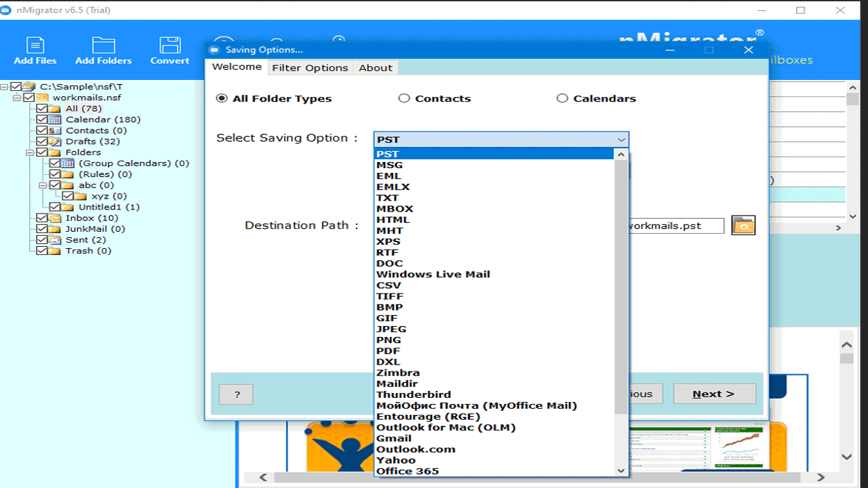The image size is (868, 488).
Task: Click the Convert toolbar icon
Action: click(170, 45)
